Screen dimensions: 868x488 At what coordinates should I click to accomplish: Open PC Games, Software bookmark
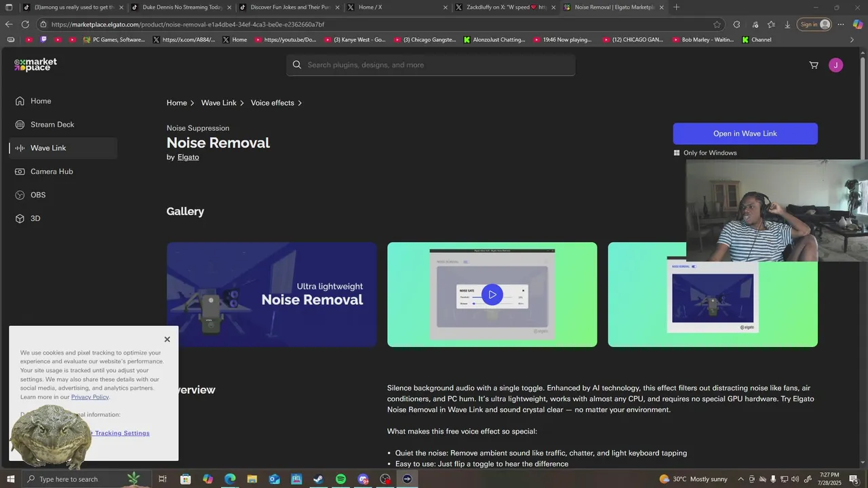pos(114,40)
